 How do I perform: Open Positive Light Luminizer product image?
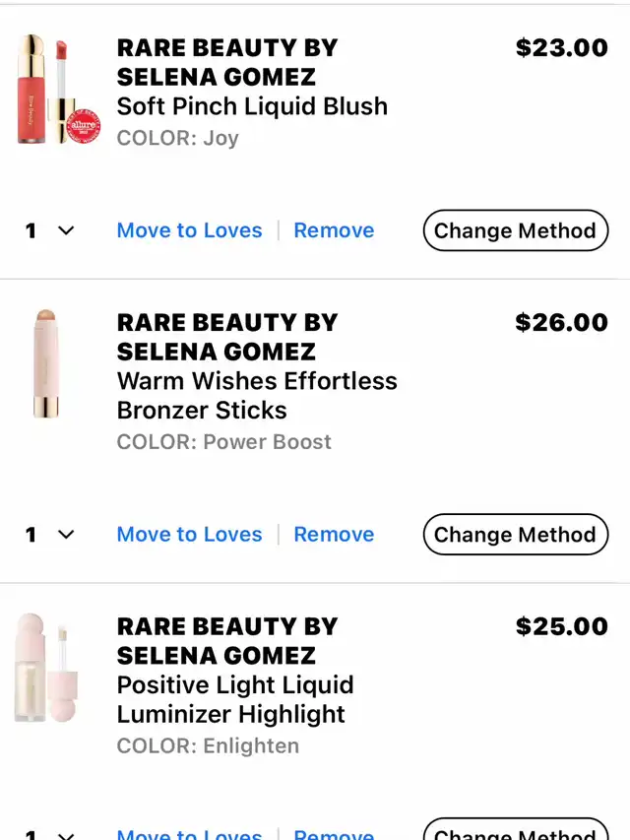pyautogui.click(x=47, y=668)
